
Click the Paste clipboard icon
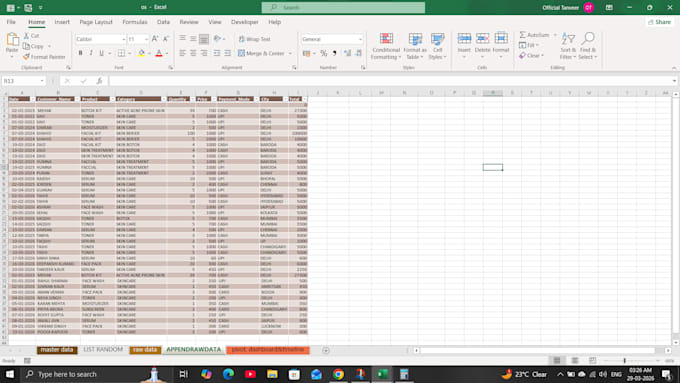pyautogui.click(x=12, y=40)
